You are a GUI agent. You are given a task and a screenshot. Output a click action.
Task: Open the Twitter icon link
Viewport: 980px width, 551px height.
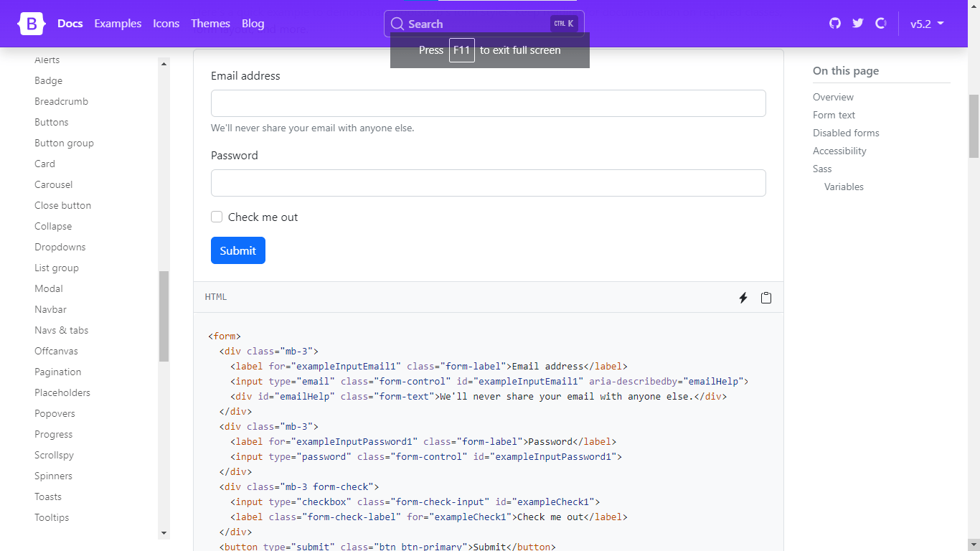click(857, 24)
